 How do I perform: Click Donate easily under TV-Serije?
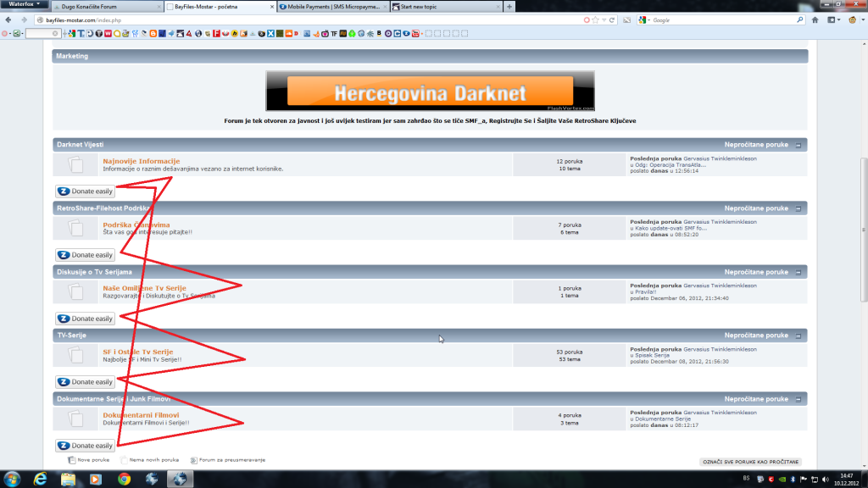click(86, 382)
